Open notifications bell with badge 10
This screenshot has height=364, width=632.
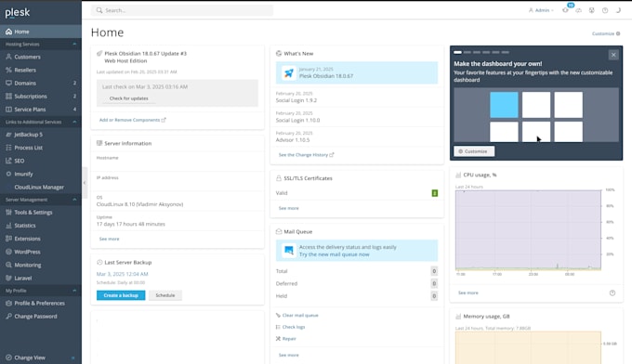click(x=565, y=10)
